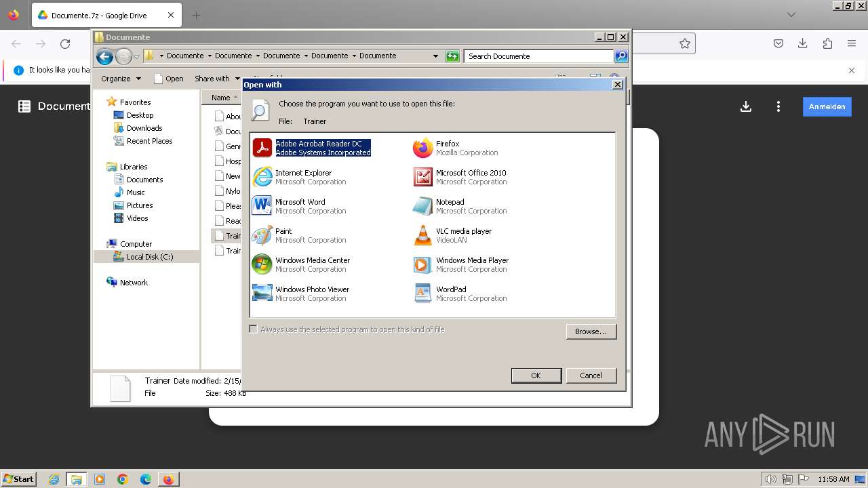Dismiss the Firefox notification bar
This screenshot has height=488, width=868.
[852, 70]
